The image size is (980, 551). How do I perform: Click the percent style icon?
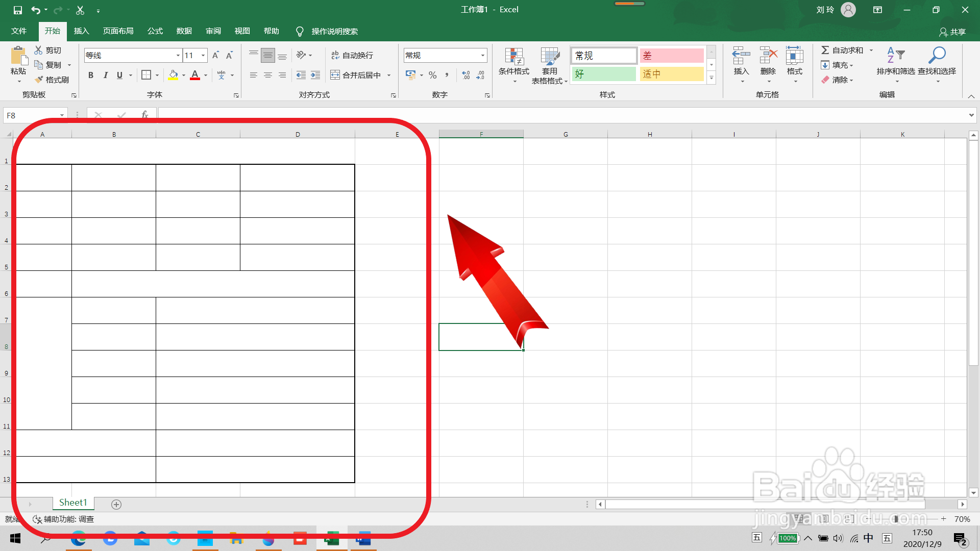pos(433,75)
